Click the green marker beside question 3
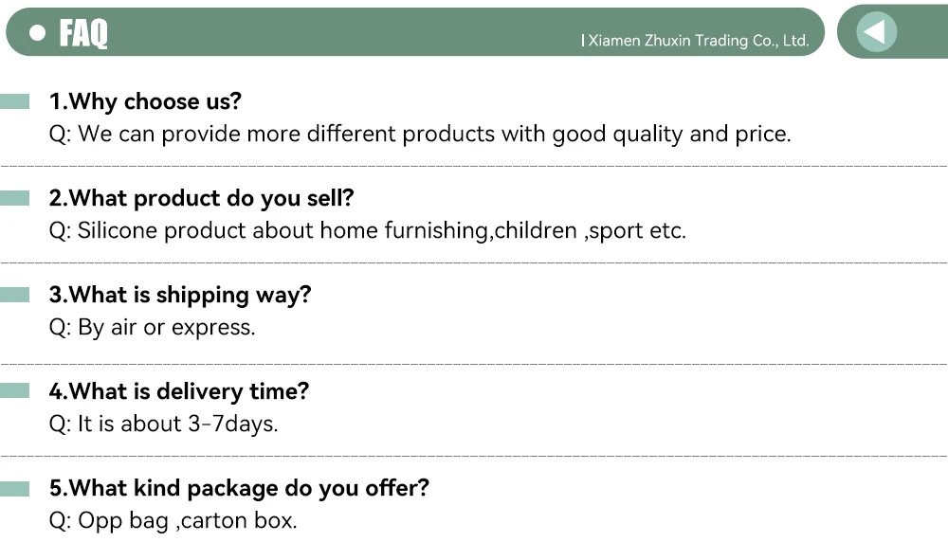 (15, 295)
